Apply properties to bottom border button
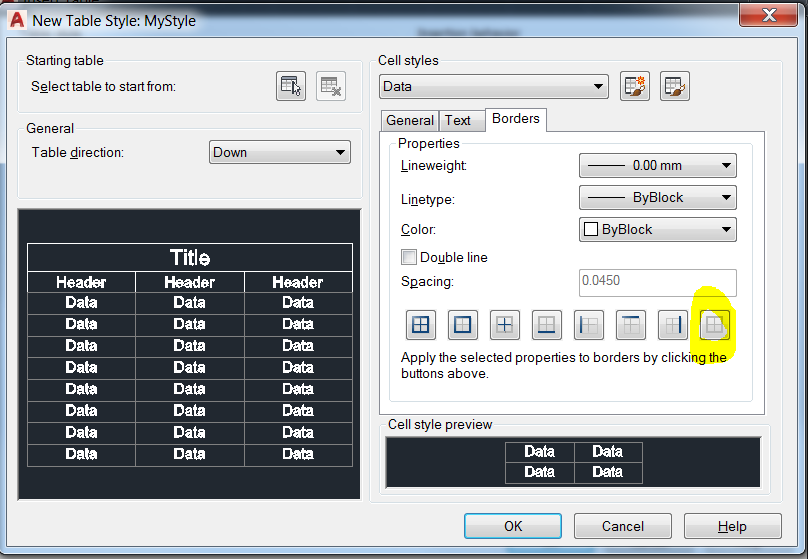 coord(546,325)
